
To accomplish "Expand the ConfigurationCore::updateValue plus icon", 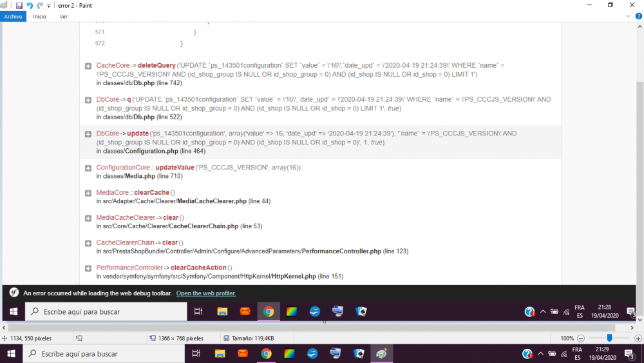I will point(88,168).
